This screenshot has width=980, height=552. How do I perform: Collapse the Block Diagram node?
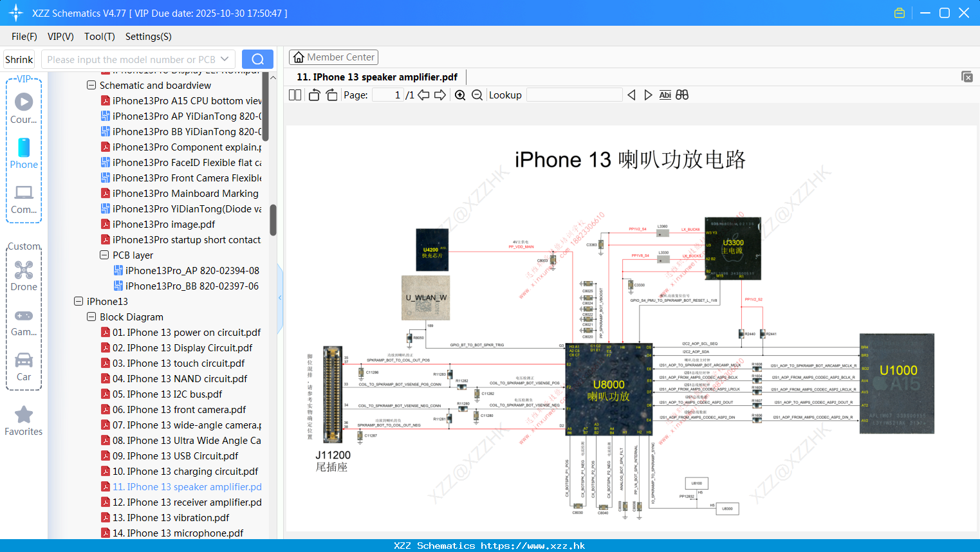[x=91, y=317]
